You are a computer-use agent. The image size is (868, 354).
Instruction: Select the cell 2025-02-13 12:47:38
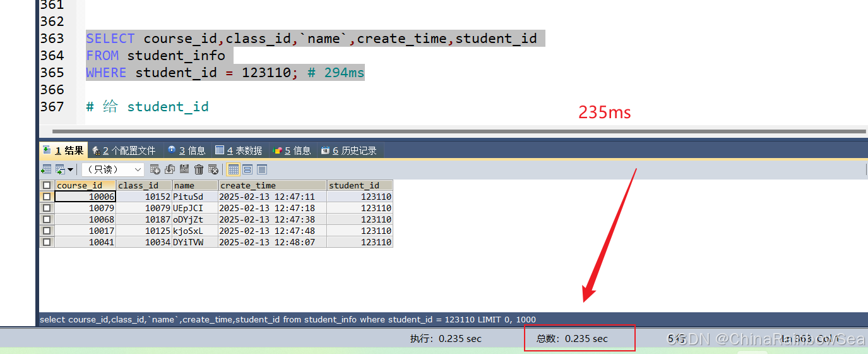273,219
